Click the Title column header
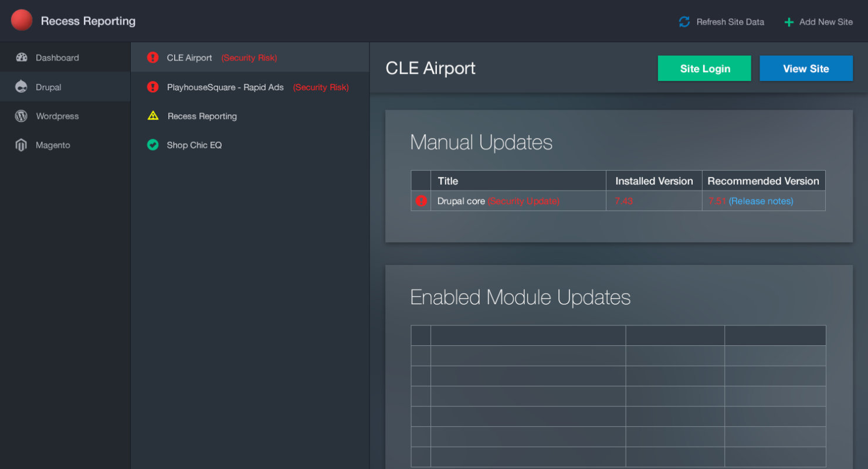 click(x=518, y=181)
